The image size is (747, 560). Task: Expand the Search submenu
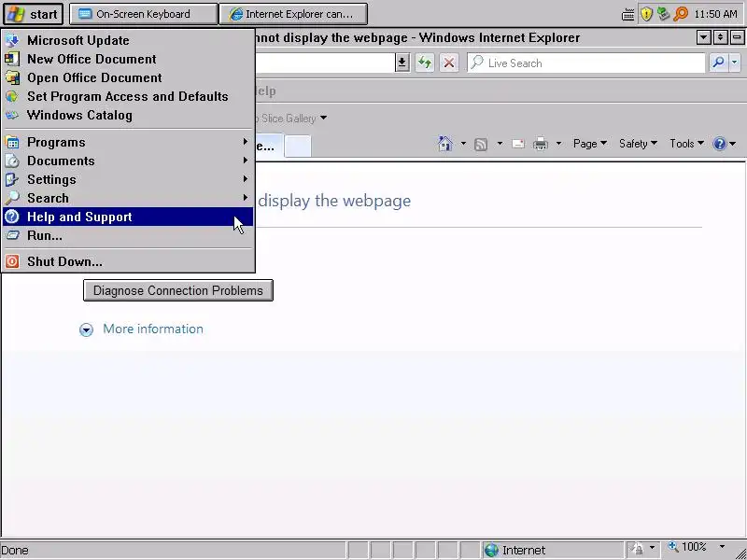coord(128,198)
